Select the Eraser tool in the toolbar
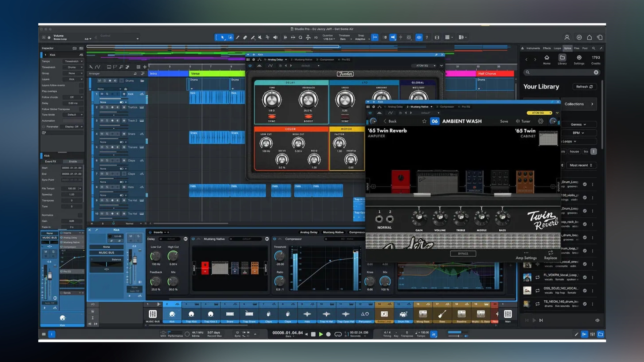The height and width of the screenshot is (362, 644). 245,38
